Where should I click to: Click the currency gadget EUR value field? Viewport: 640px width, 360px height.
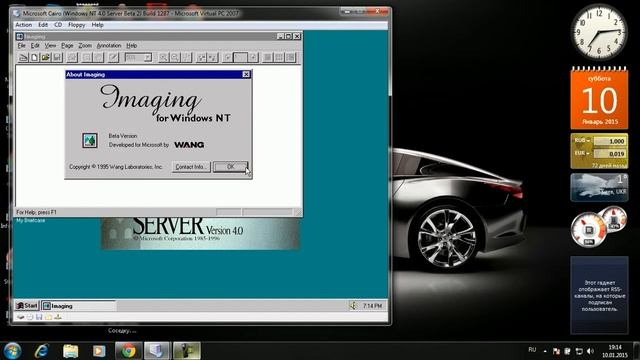click(x=609, y=154)
